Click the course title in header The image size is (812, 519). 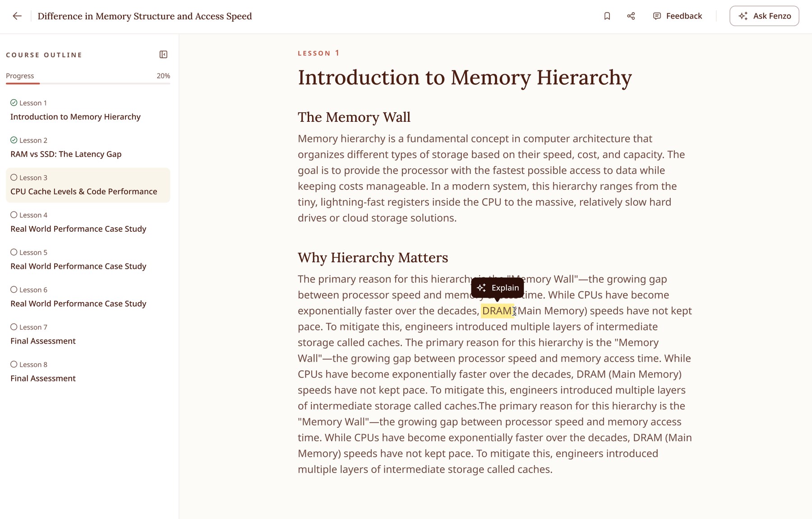145,16
